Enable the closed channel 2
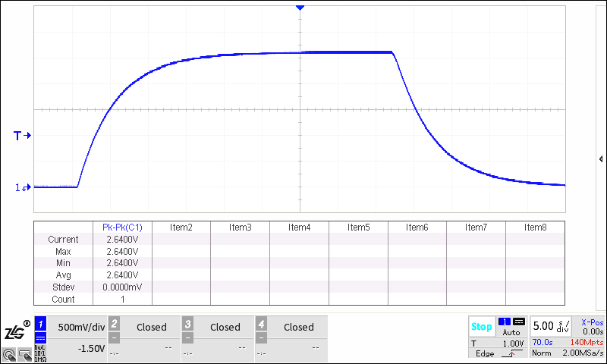This screenshot has width=607, height=364. click(x=144, y=328)
